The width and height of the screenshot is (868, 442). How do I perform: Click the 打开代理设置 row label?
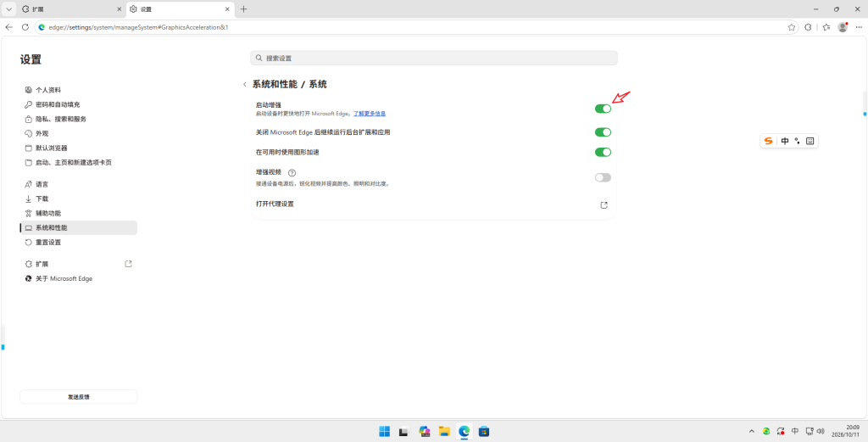tap(275, 204)
